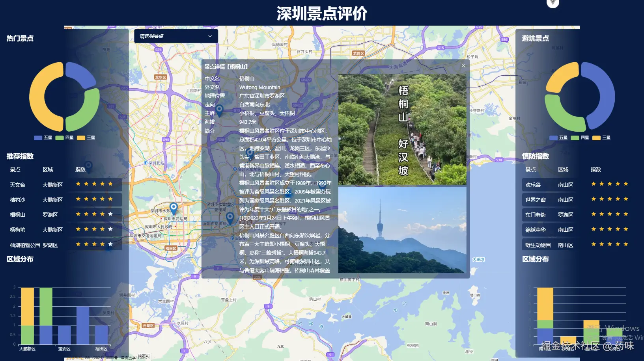Click the yellow 三星 legend color swatch
The width and height of the screenshot is (644, 361).
click(x=81, y=138)
